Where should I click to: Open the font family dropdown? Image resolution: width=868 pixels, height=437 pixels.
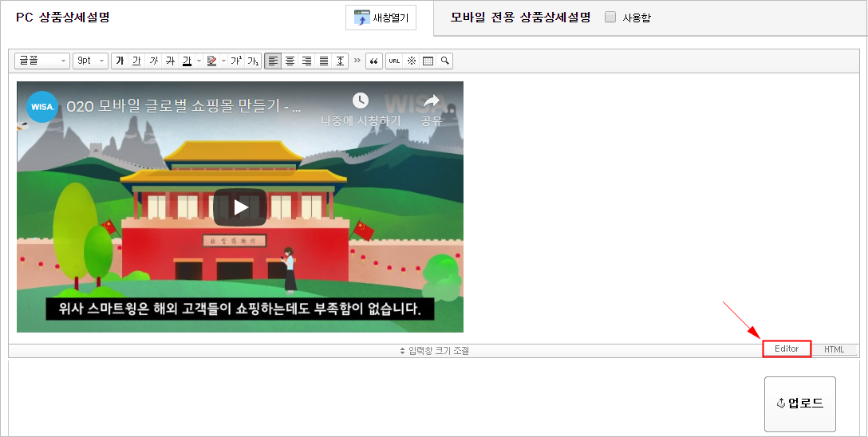42,61
